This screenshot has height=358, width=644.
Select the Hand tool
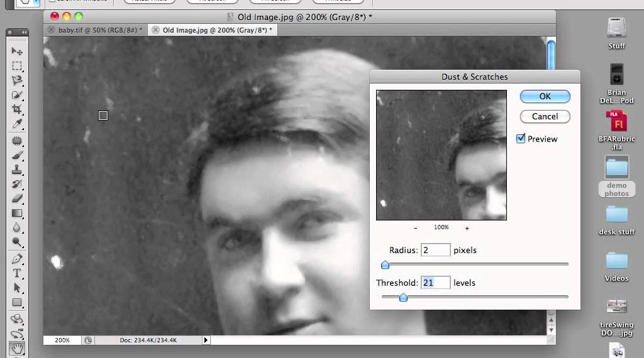[17, 349]
